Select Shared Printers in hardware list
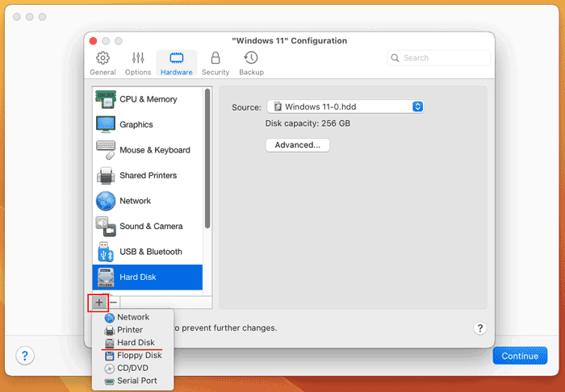Image resolution: width=565 pixels, height=392 pixels. click(x=148, y=175)
